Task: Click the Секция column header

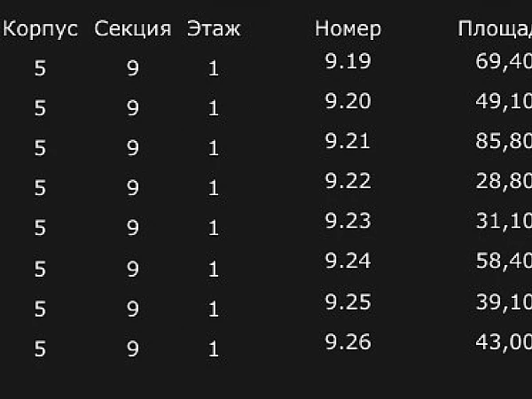Action: click(132, 28)
